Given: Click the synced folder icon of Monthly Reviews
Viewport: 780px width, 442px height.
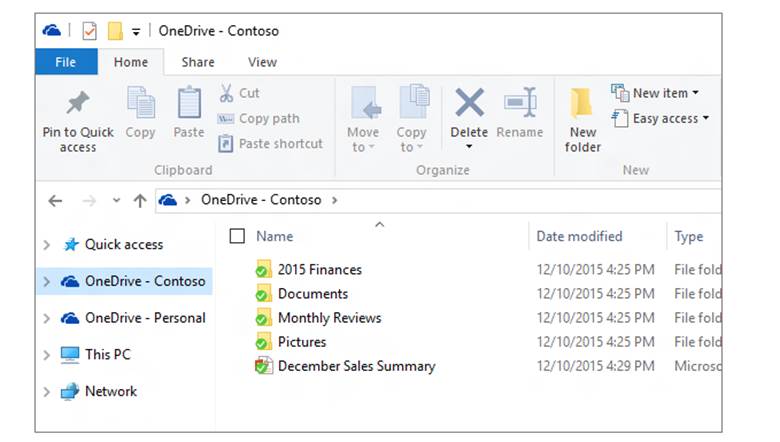Looking at the screenshot, I should [x=264, y=317].
